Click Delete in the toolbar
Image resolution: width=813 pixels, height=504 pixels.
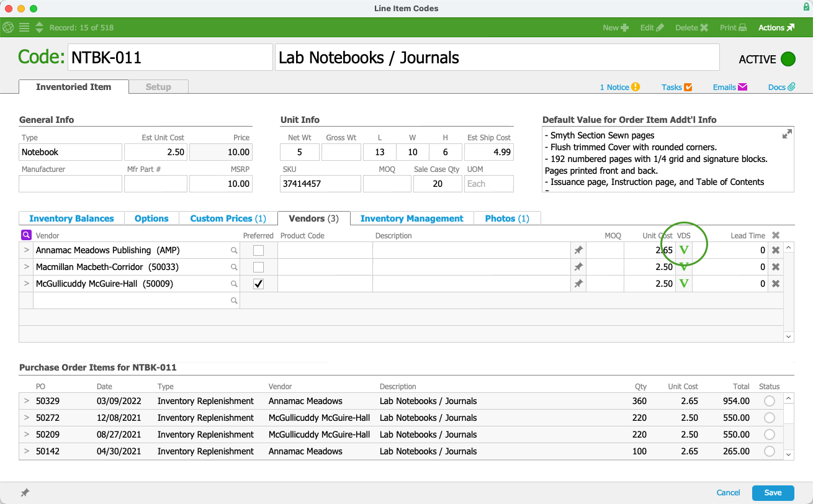point(691,27)
